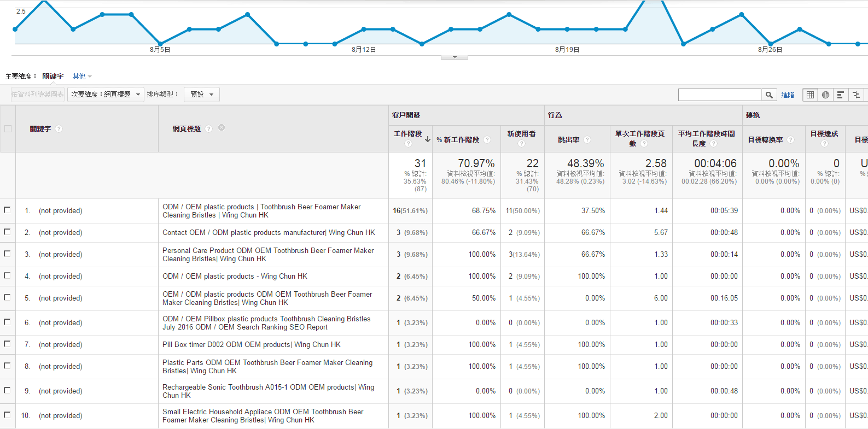
Task: Click the 進階 advanced filter link
Action: coord(788,95)
